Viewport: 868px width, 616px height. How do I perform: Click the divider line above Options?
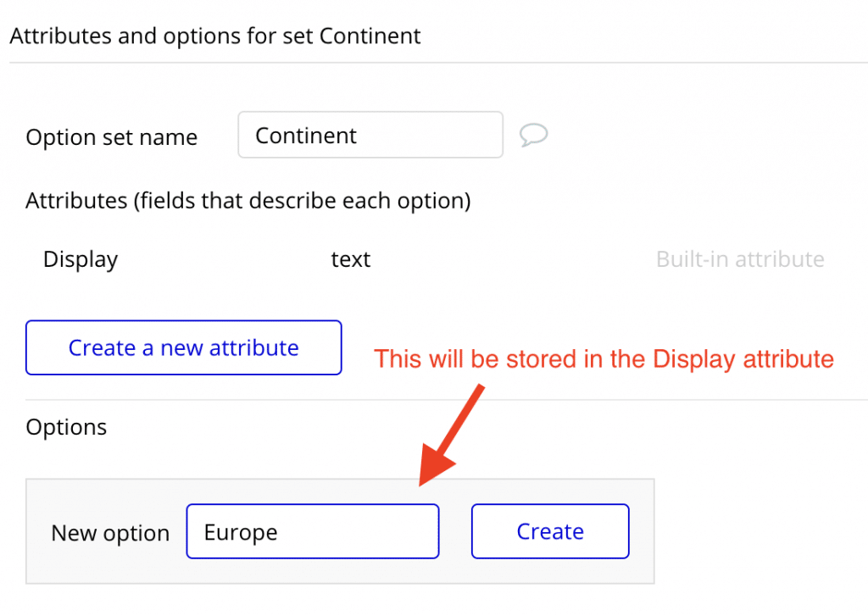[x=446, y=400]
